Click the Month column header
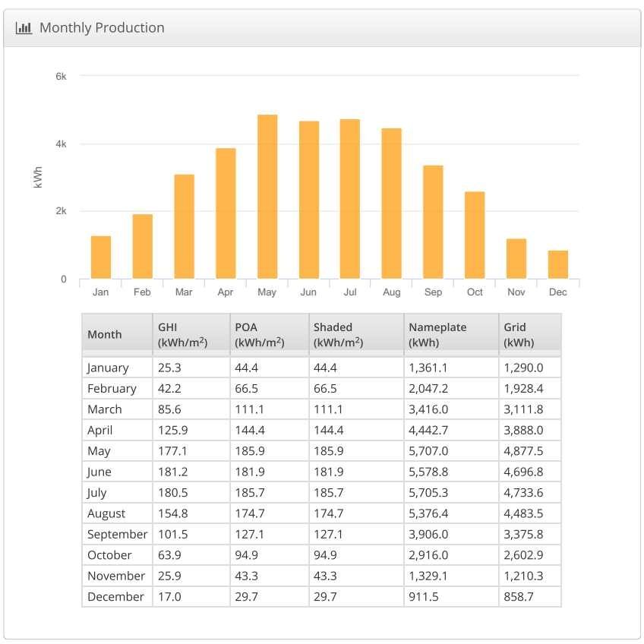This screenshot has height=644, width=644. tap(105, 334)
